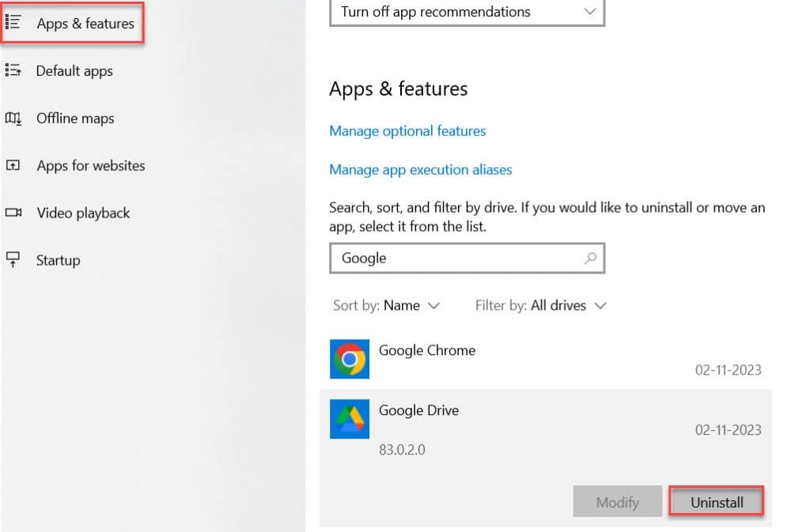Screen dimensions: 810x532
Task: Click Google Drive version 83.0.2.0 text
Action: click(402, 450)
